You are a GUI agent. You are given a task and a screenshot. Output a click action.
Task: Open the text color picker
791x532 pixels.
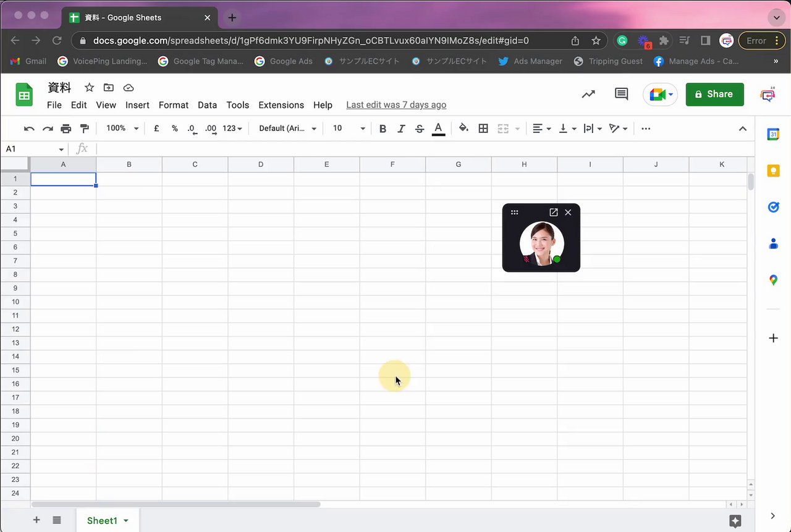click(438, 129)
